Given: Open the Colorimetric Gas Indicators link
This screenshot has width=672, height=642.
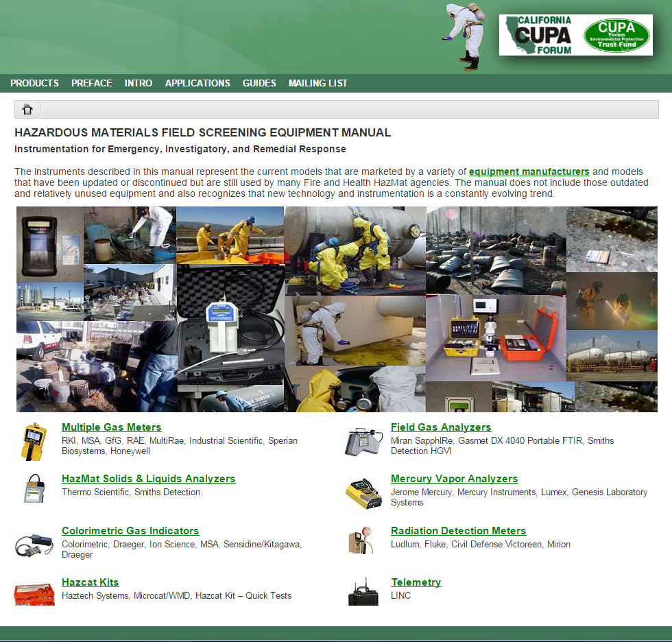Looking at the screenshot, I should [130, 531].
